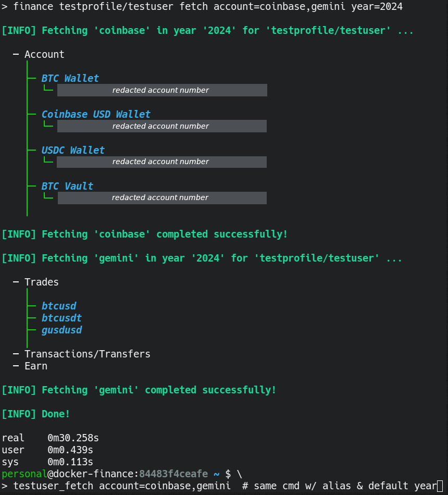This screenshot has height=495, width=448.
Task: Click redacted account number under BTC Wallet
Action: coord(161,90)
